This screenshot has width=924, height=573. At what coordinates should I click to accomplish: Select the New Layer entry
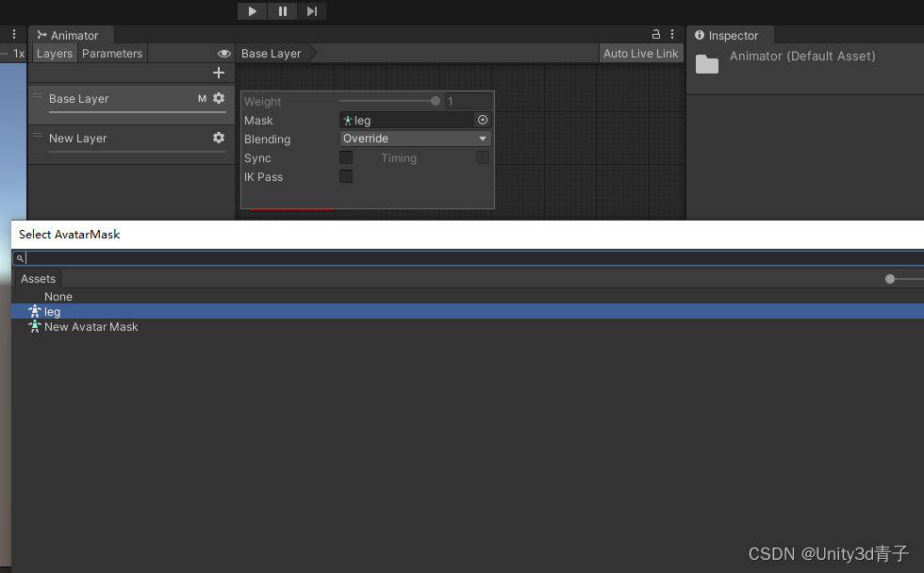point(131,144)
